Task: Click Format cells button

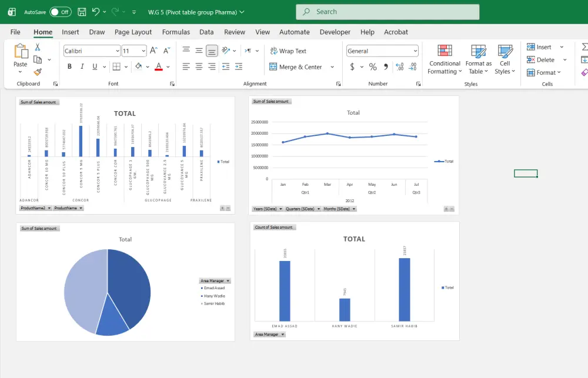Action: (x=544, y=72)
